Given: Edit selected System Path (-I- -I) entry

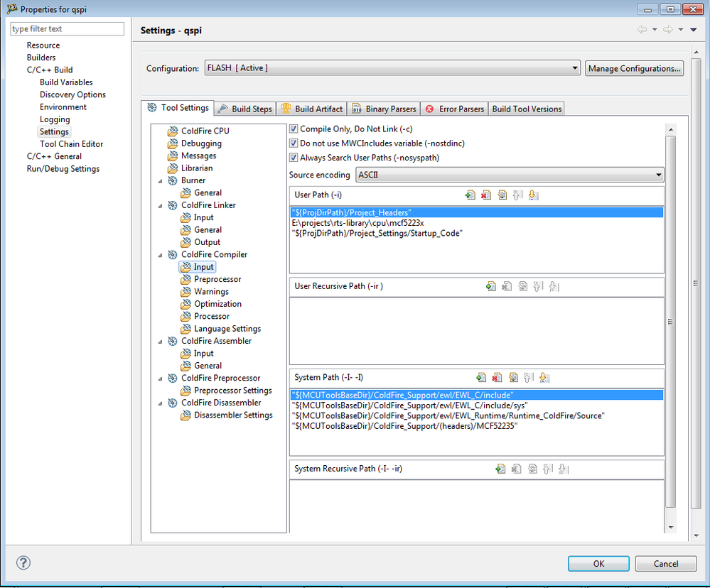Looking at the screenshot, I should 513,378.
